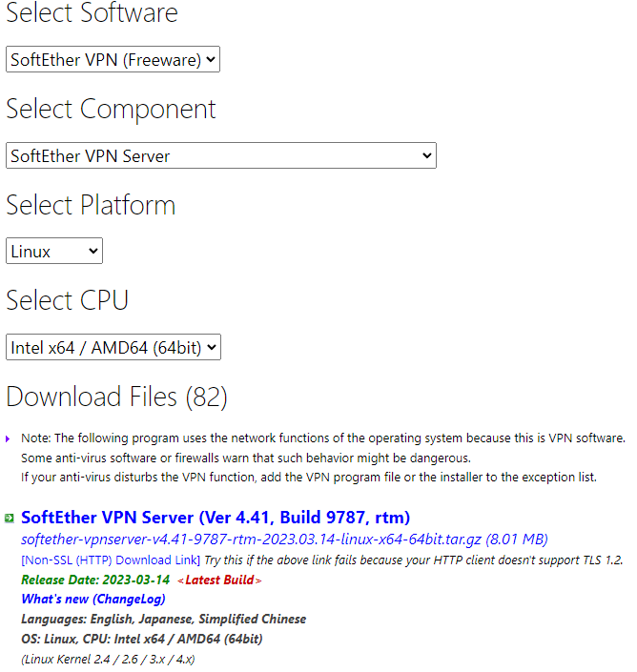Click the TLS 1.2 hint text
Image resolution: width=637 pixels, height=672 pixels.
413,560
